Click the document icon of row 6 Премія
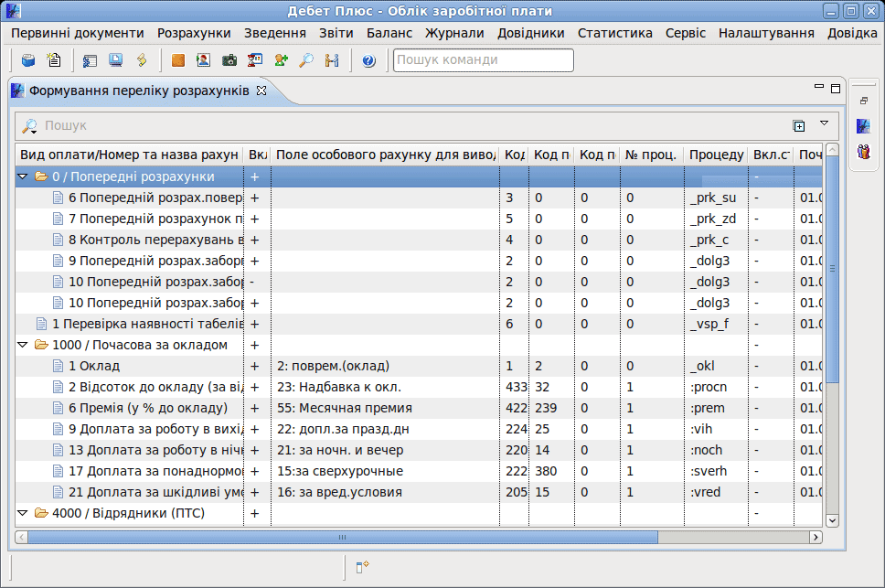 58,408
